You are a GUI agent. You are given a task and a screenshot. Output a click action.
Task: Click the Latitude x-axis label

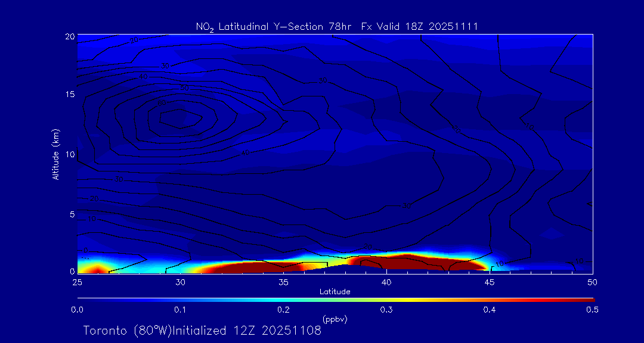335,291
